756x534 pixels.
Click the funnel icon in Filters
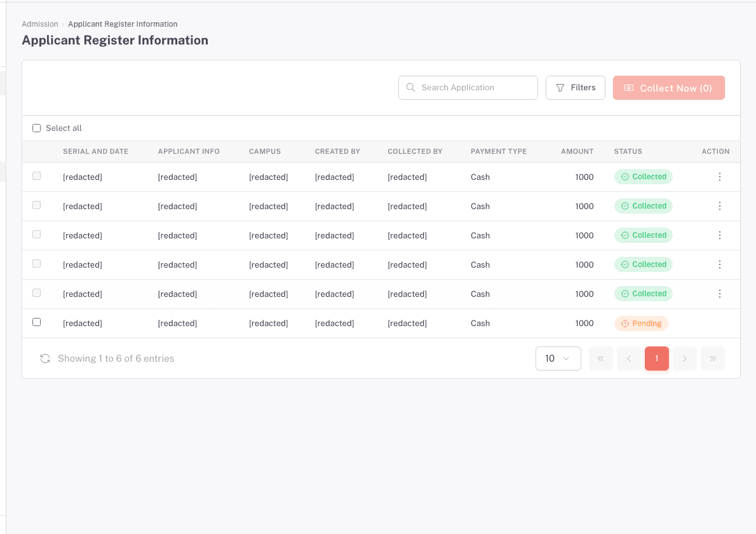coord(560,88)
